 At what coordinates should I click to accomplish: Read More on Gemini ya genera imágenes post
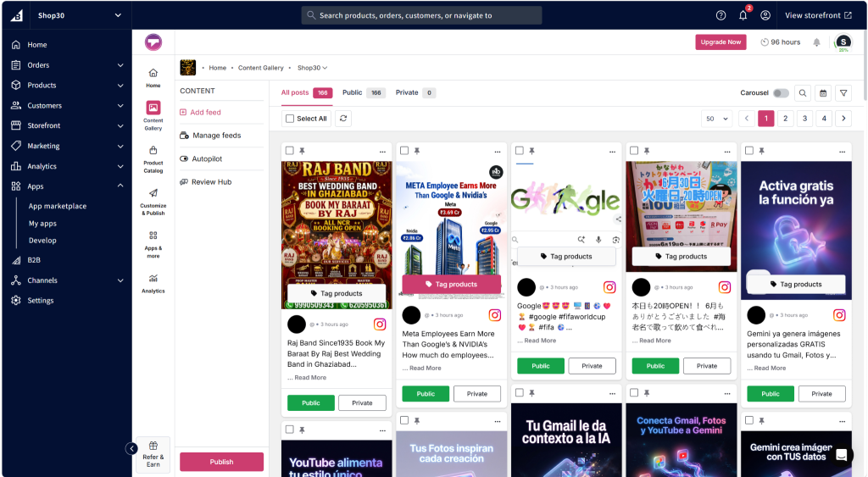pyautogui.click(x=770, y=368)
